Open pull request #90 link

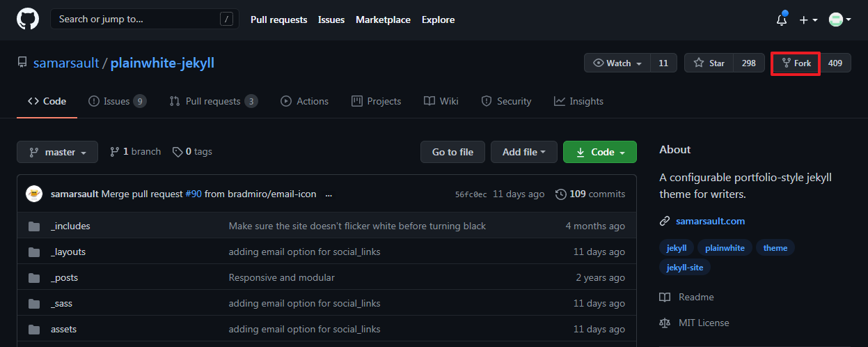point(194,194)
